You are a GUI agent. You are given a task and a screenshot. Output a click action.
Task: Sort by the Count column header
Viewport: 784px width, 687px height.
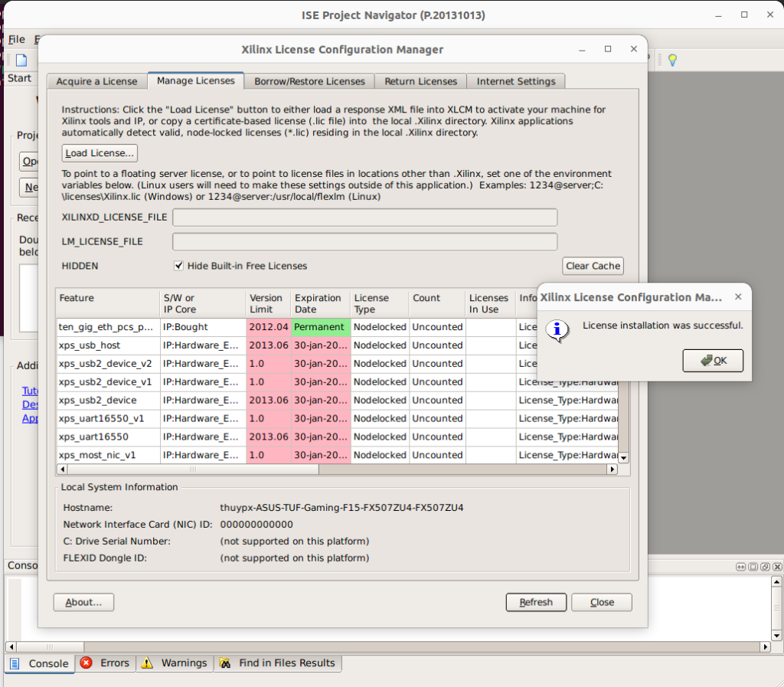click(x=437, y=303)
